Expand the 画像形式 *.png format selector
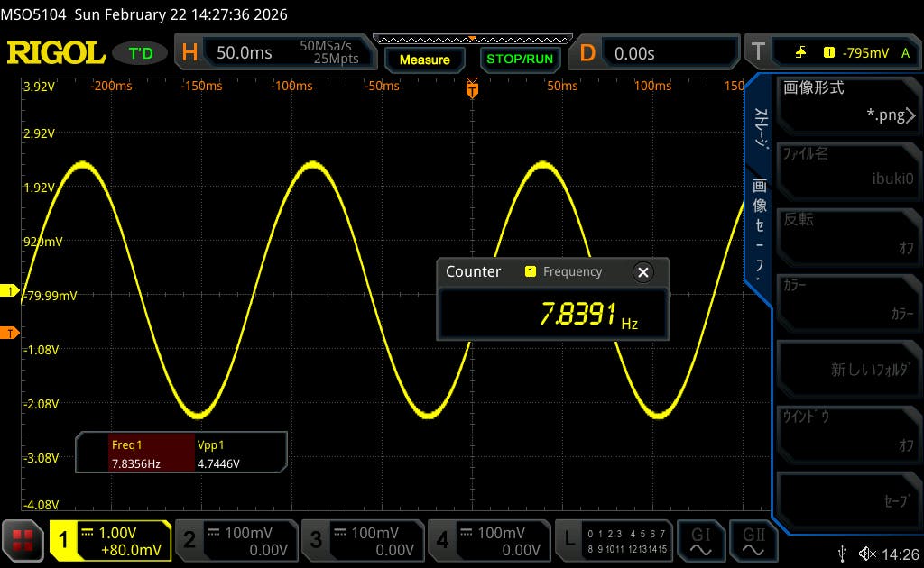 pyautogui.click(x=848, y=102)
